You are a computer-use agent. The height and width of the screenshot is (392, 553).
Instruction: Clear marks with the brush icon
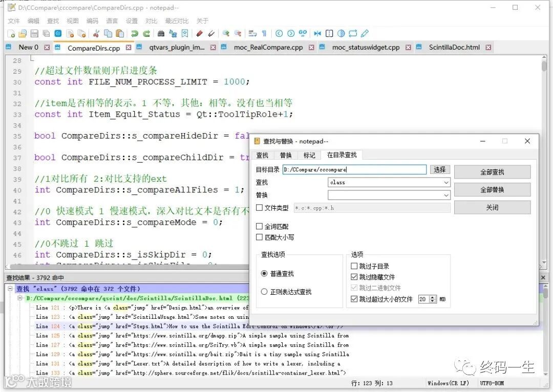211,33
